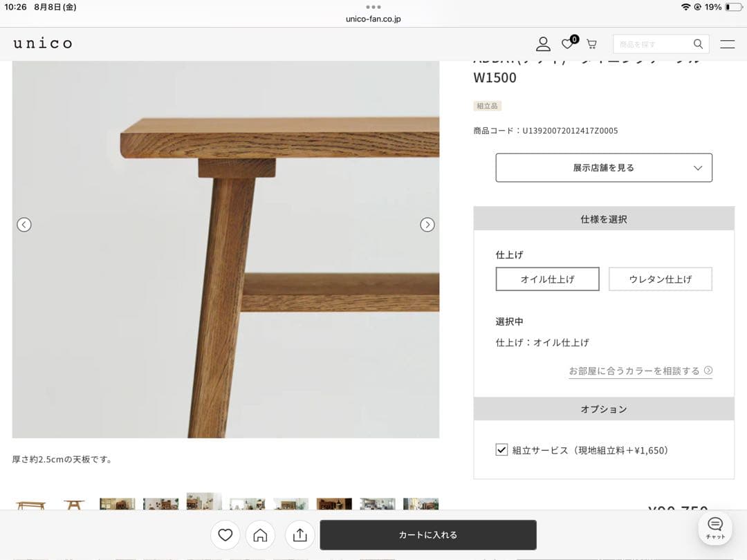Tap the home icon in bottom bar
747x560 pixels.
click(x=260, y=535)
